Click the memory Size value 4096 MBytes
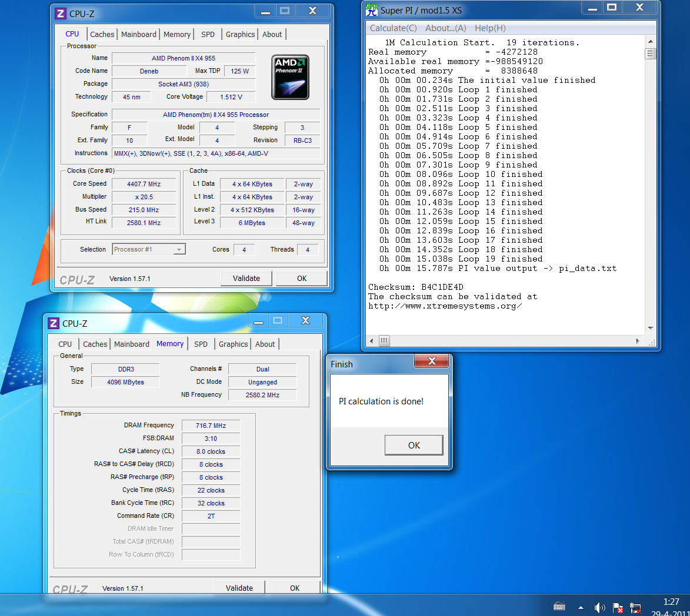 (125, 382)
